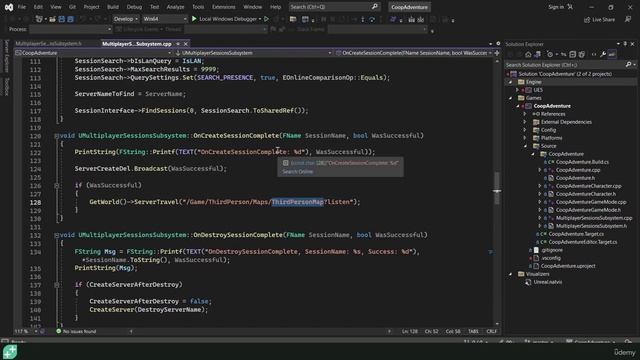Pin the MultiplayerSessionsSubsystem.cpp tab
Viewport: 640px width, 360px height.
178,44
